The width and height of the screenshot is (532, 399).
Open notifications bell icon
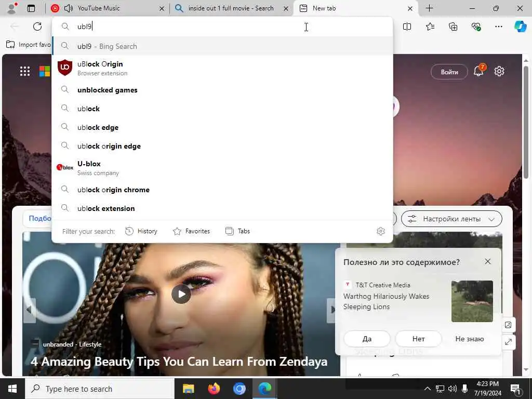[x=478, y=71]
